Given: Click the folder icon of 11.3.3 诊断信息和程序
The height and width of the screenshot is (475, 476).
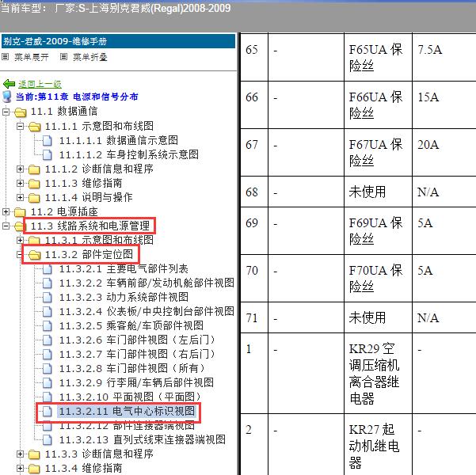Looking at the screenshot, I should tap(34, 454).
